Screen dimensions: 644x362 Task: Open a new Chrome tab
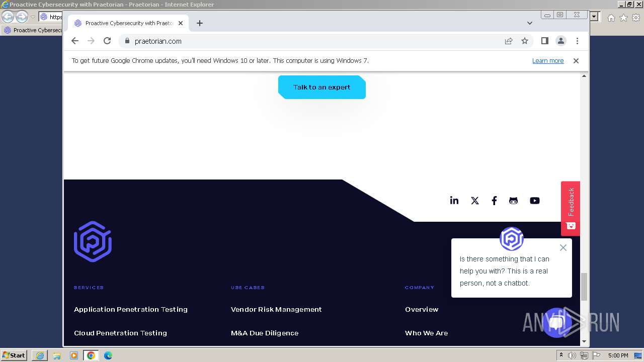click(x=200, y=23)
